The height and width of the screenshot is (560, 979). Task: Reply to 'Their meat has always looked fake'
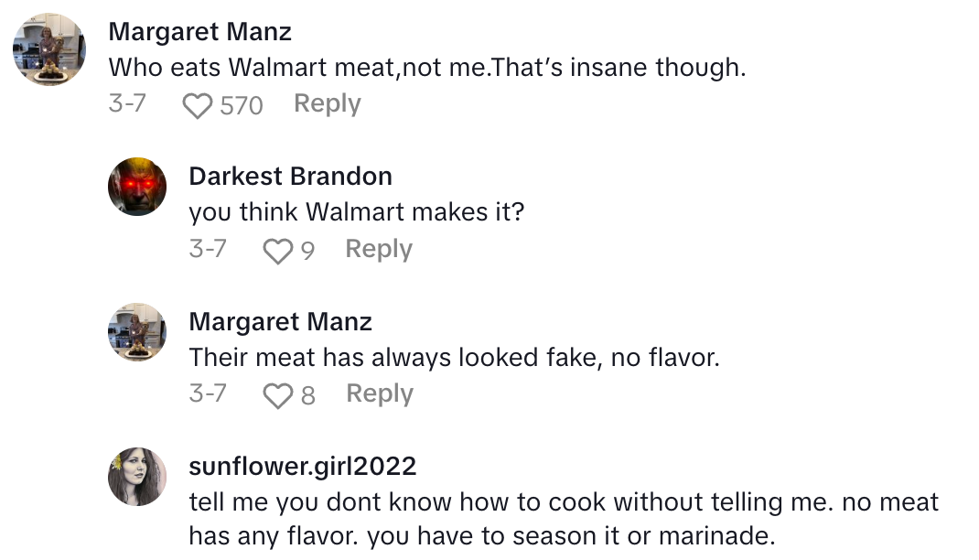coord(379,393)
